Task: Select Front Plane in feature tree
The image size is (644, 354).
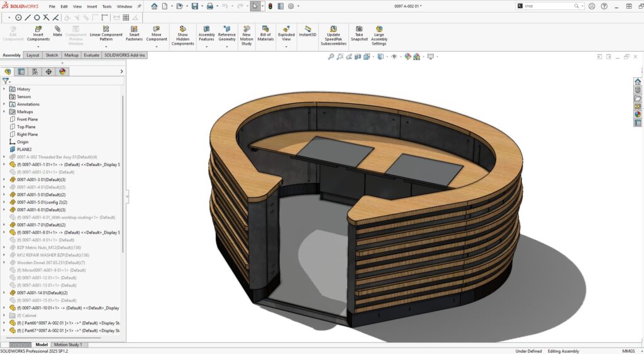Action: click(x=27, y=119)
